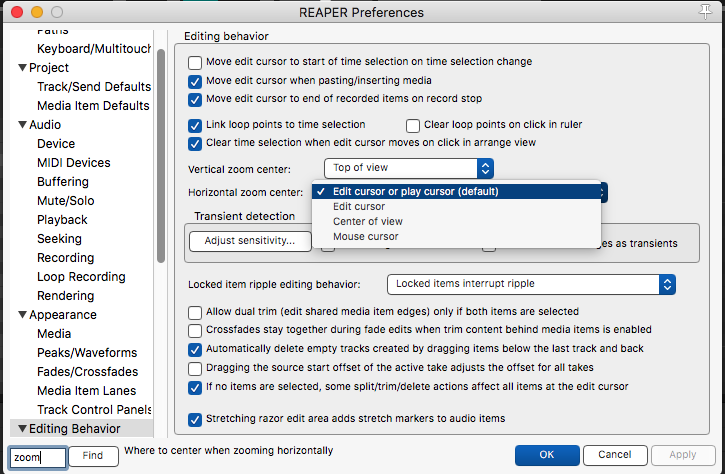
Task: Toggle stretching razor edit area adds stretch markers
Action: point(195,419)
